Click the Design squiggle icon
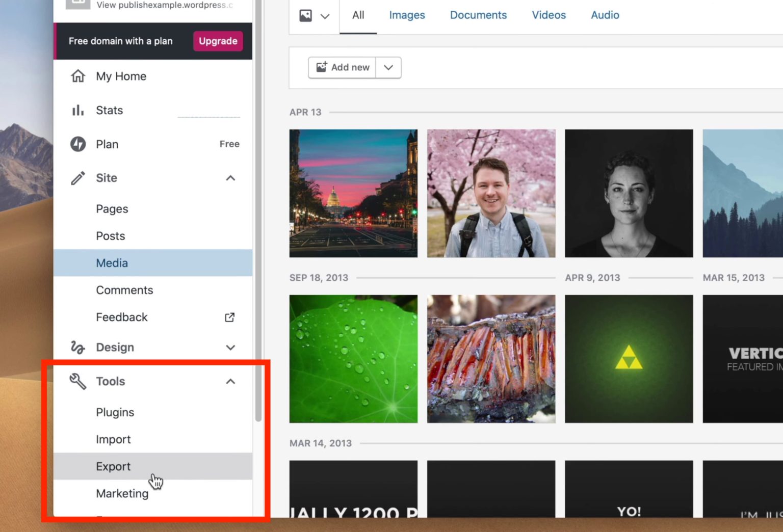The image size is (783, 532). (x=77, y=347)
